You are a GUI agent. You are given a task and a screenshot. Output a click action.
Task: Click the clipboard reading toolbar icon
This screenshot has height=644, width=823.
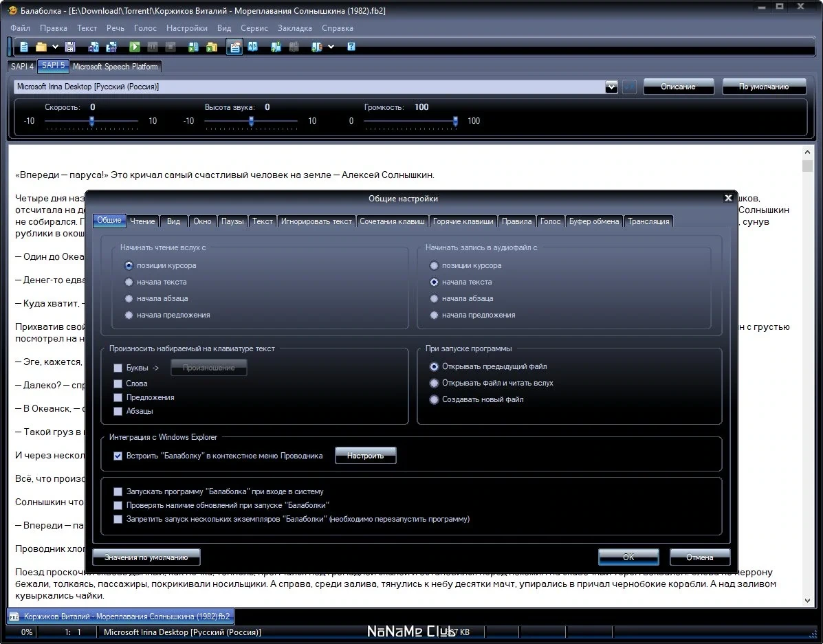(x=234, y=47)
